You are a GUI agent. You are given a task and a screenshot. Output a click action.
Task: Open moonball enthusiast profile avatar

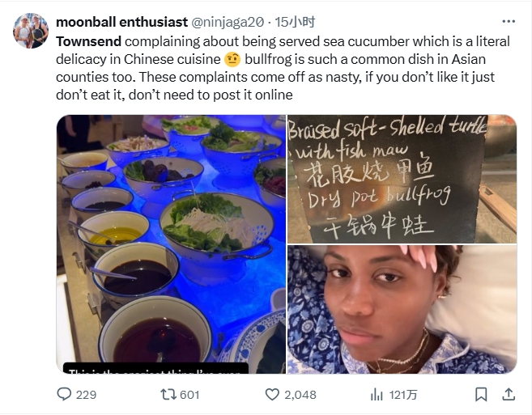pyautogui.click(x=31, y=31)
